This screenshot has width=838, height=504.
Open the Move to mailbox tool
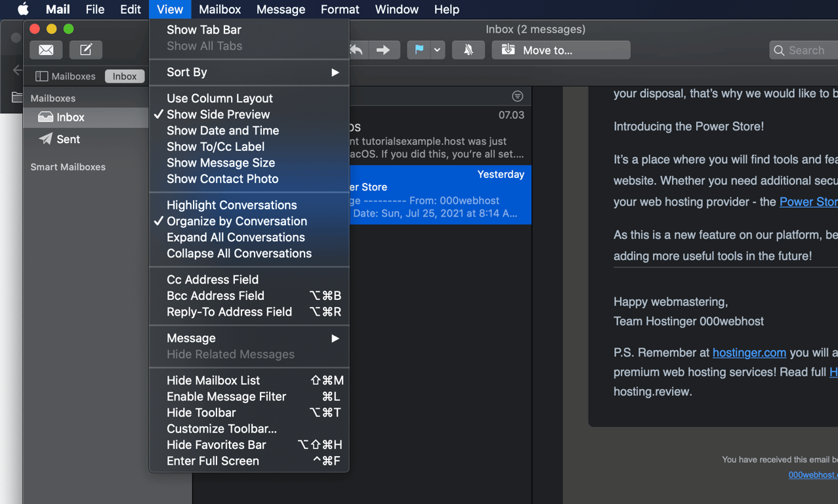coord(560,50)
